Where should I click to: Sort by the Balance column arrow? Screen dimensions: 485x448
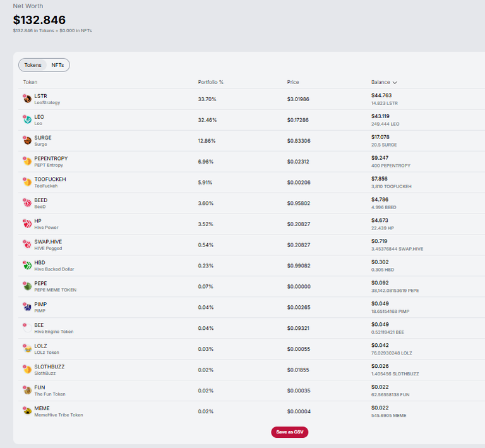coord(395,82)
